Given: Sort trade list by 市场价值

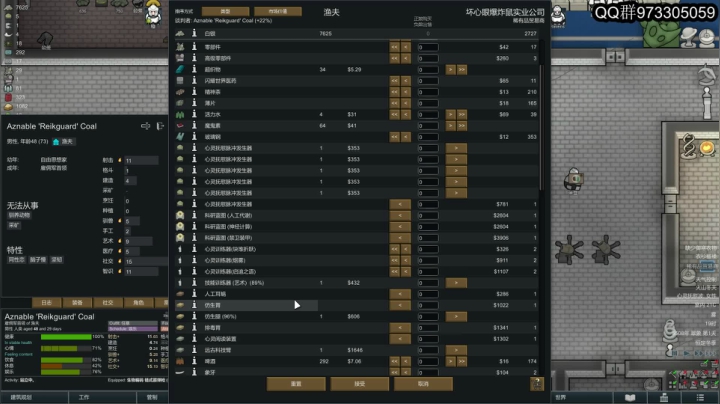Looking at the screenshot, I should tap(278, 11).
